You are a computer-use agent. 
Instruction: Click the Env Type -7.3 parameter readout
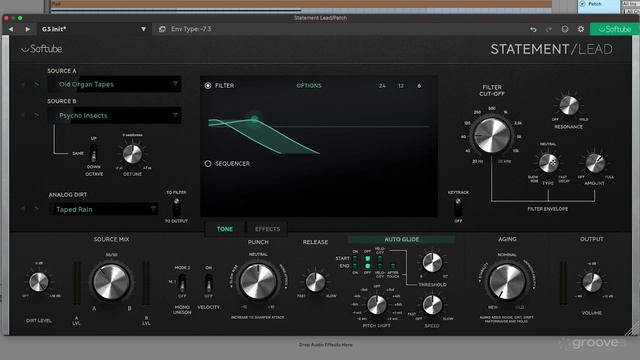[191, 29]
